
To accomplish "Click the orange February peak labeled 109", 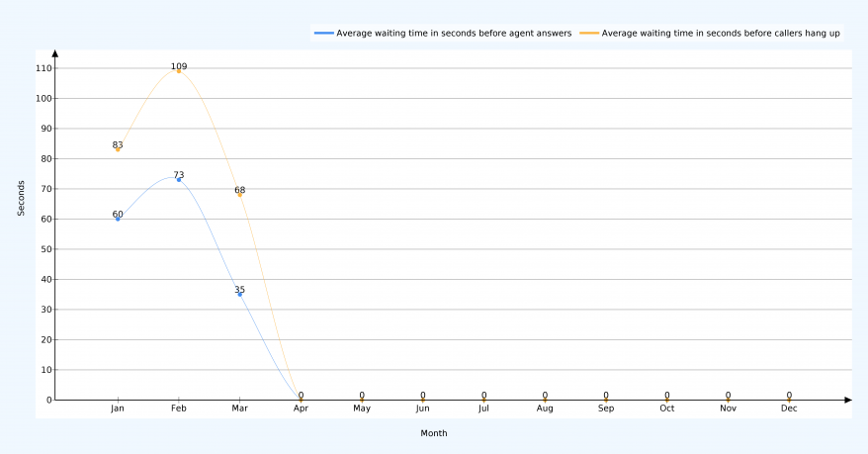I will pyautogui.click(x=179, y=71).
